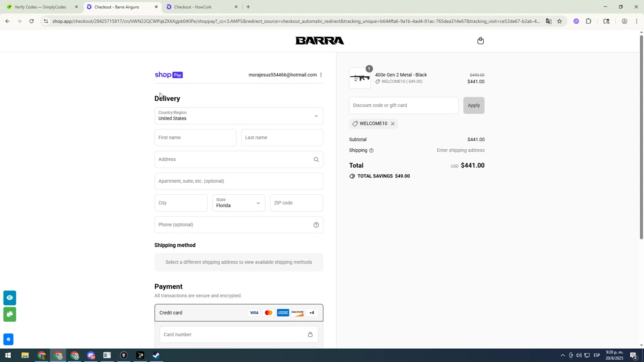The height and width of the screenshot is (362, 644).
Task: Select the Credit card payment option
Action: click(x=239, y=313)
